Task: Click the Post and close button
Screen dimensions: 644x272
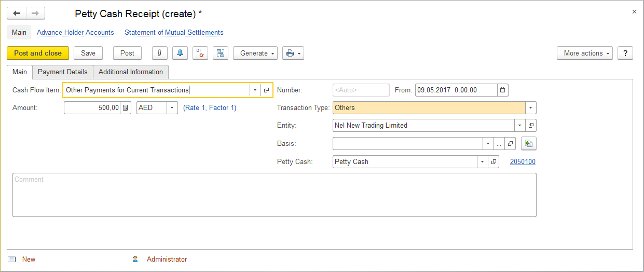Action: (x=38, y=53)
